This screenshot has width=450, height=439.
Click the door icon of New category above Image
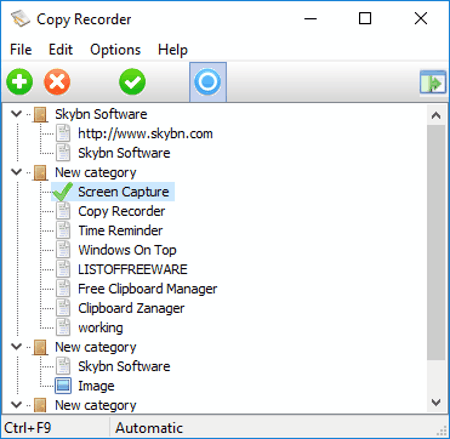40,347
